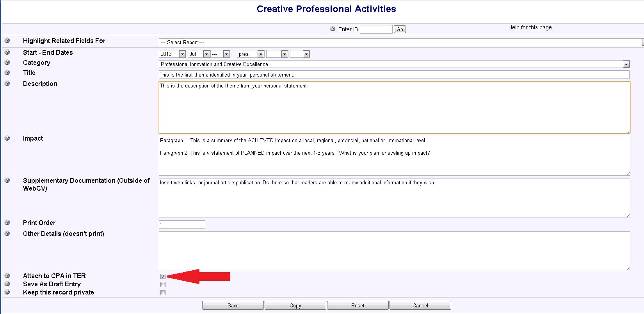
Task: Click into the Impact text area
Action: click(x=395, y=156)
